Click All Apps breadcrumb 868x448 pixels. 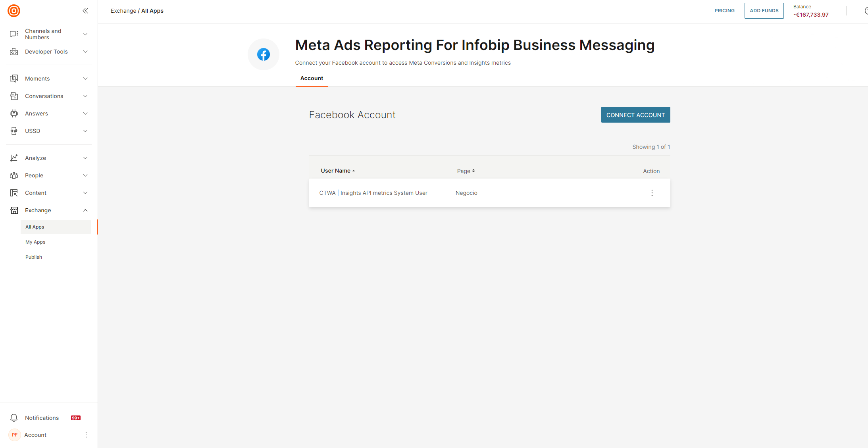pyautogui.click(x=152, y=11)
